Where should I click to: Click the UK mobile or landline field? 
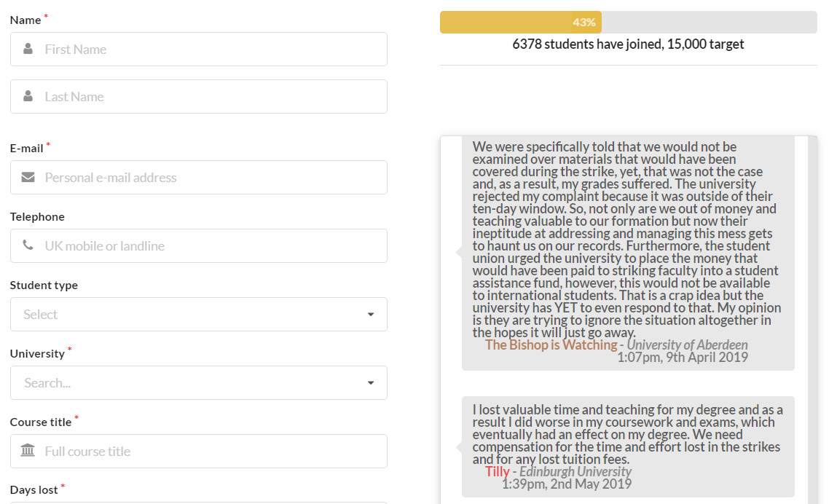click(199, 245)
